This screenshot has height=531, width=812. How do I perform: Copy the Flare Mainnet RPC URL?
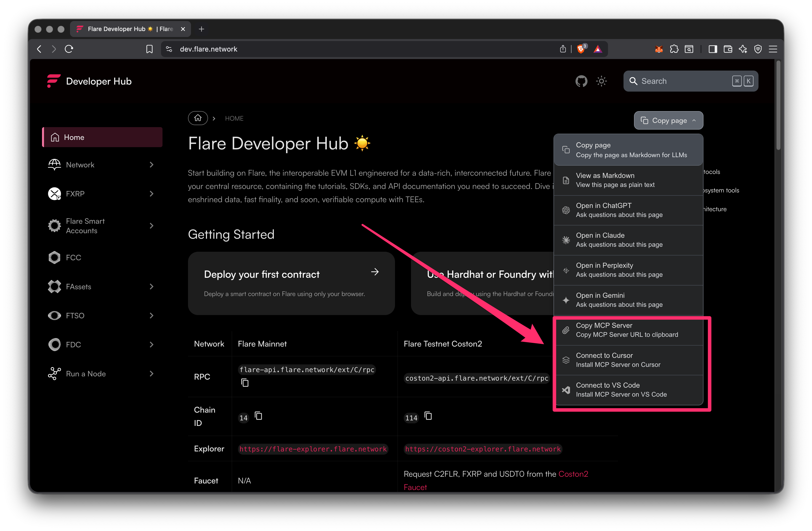(244, 383)
